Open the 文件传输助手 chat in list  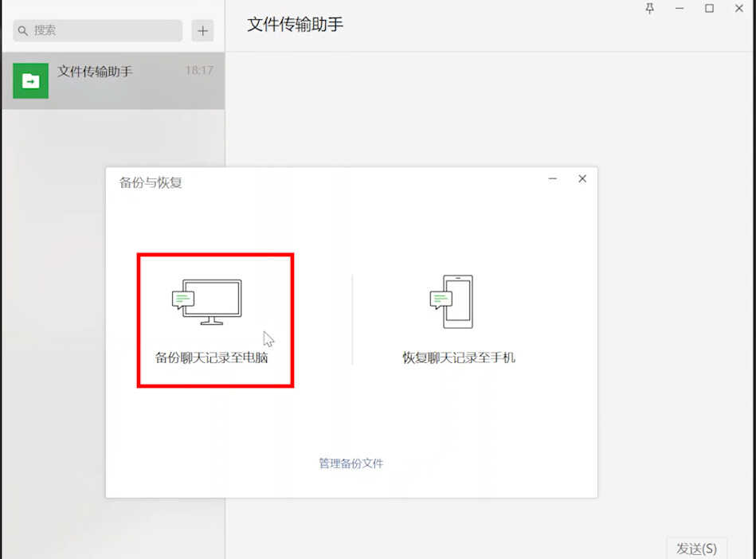point(112,80)
